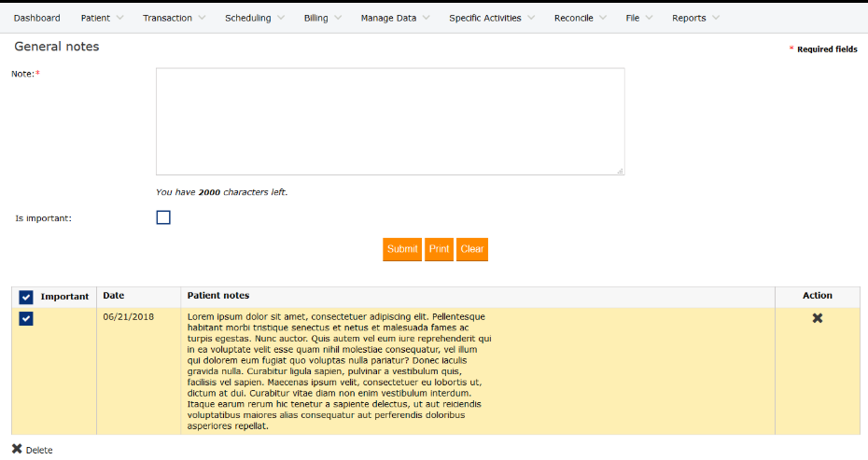868x460 pixels.
Task: Expand the Patient dropdown menu
Action: [x=102, y=18]
